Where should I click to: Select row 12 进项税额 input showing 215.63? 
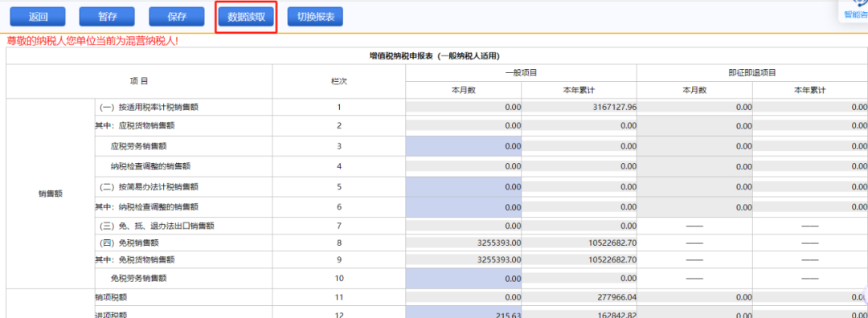coord(464,312)
